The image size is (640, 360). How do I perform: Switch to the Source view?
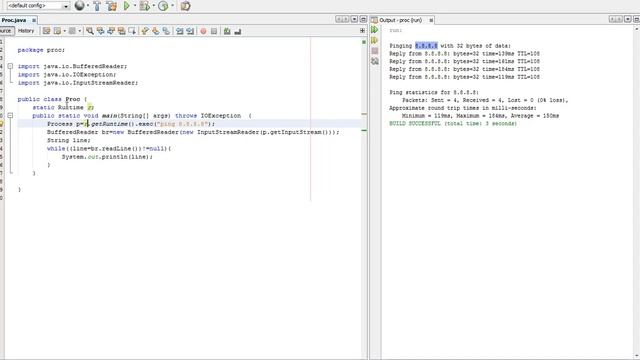click(7, 31)
